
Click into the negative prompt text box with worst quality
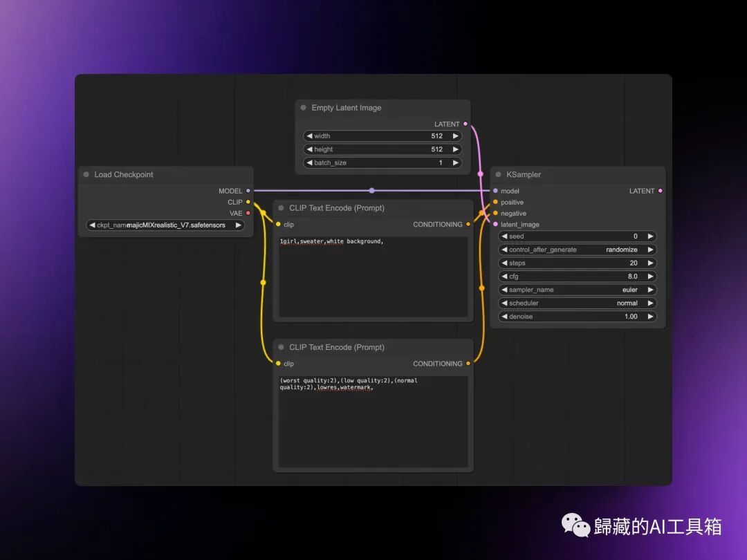point(373,422)
